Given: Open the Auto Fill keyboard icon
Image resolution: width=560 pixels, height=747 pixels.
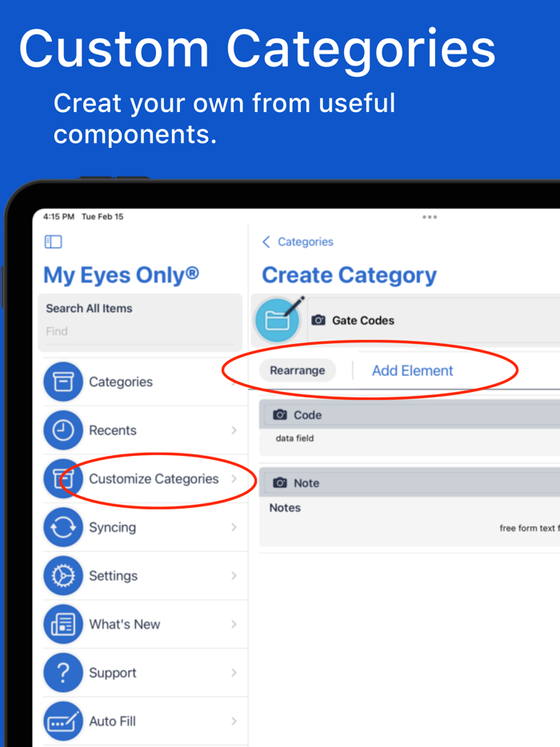Looking at the screenshot, I should tap(63, 721).
